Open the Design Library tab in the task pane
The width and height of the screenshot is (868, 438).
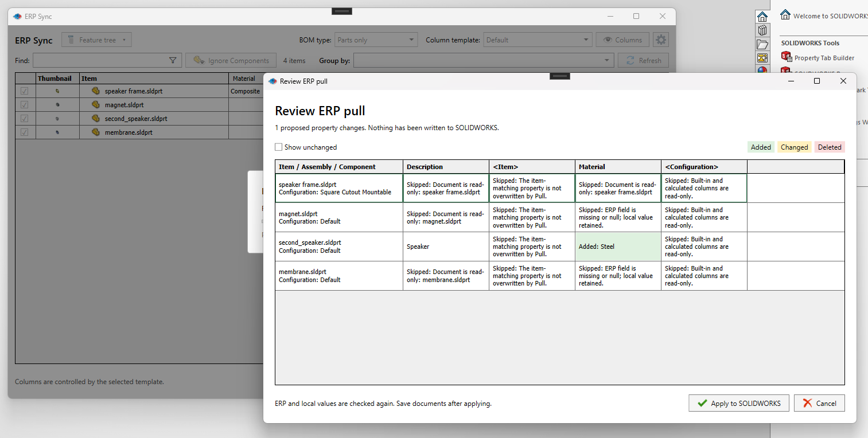pos(762,30)
